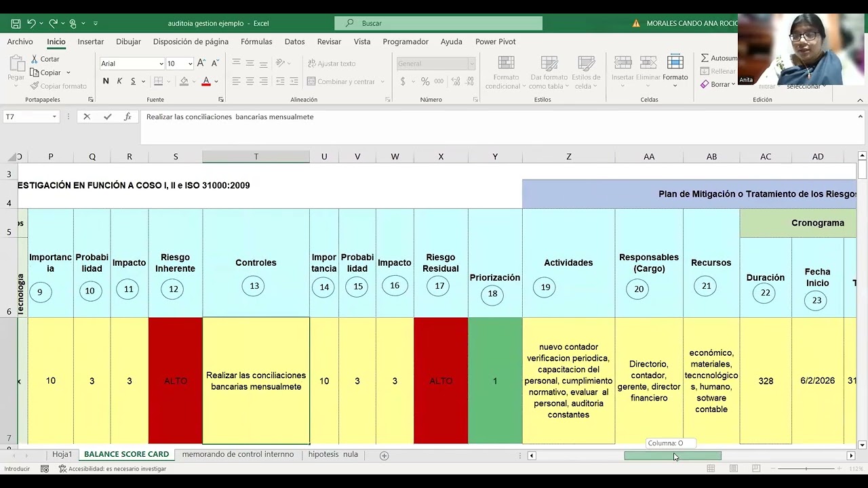Open the memorando de control internno sheet
The height and width of the screenshot is (488, 868).
tap(238, 454)
